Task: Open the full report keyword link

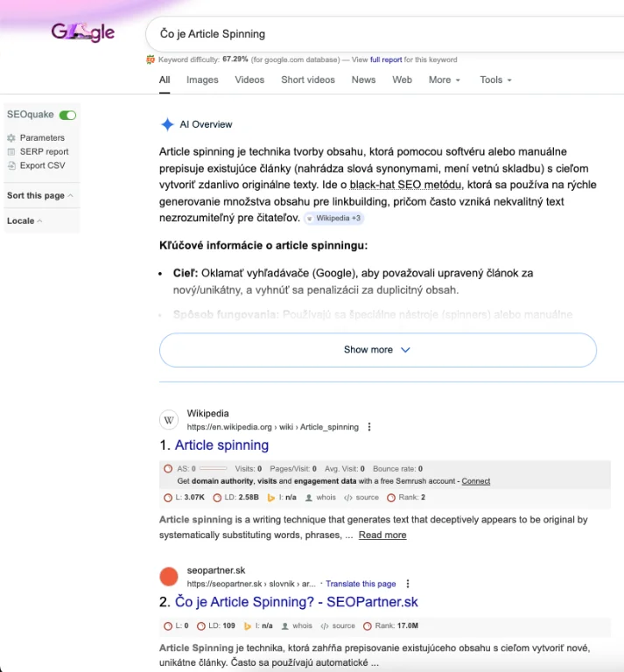Action: click(386, 59)
